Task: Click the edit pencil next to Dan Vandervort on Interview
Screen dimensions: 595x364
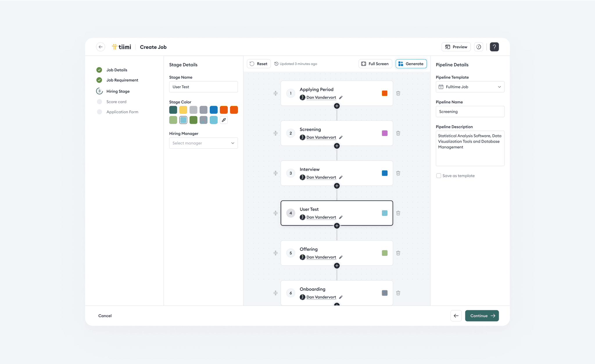Action: [340, 177]
